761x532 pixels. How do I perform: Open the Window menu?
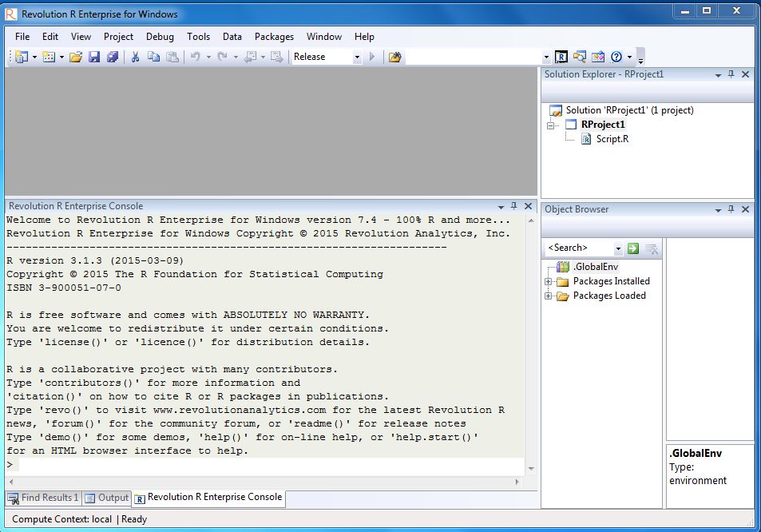click(x=323, y=37)
